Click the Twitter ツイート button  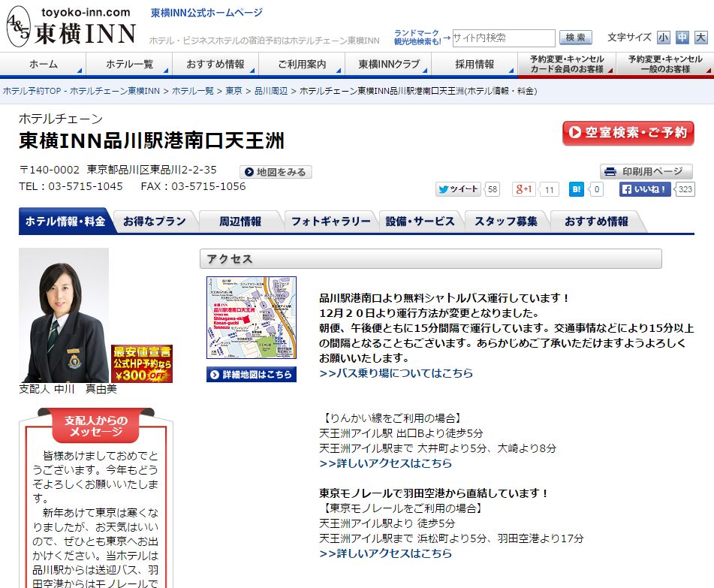[458, 189]
